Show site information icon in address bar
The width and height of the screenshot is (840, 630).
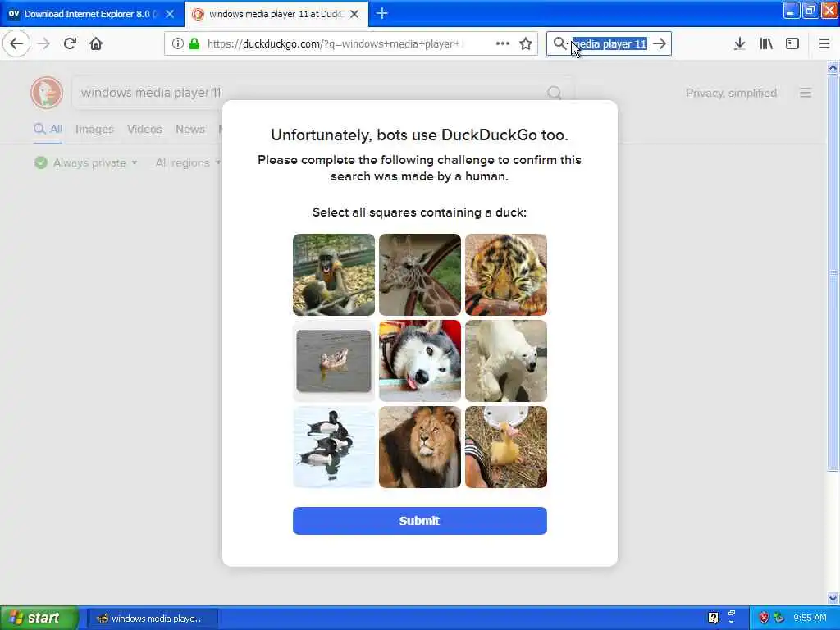tap(177, 43)
